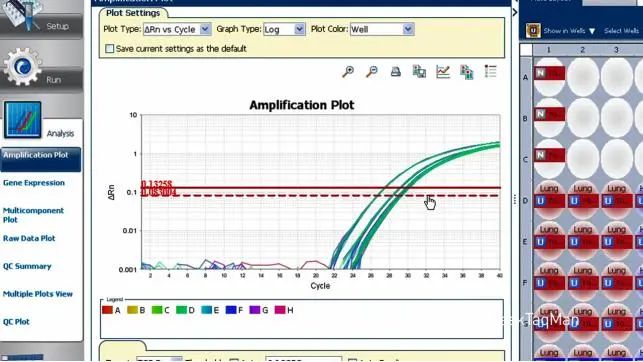Open the Run gear icon section
The image size is (643, 362).
23,67
